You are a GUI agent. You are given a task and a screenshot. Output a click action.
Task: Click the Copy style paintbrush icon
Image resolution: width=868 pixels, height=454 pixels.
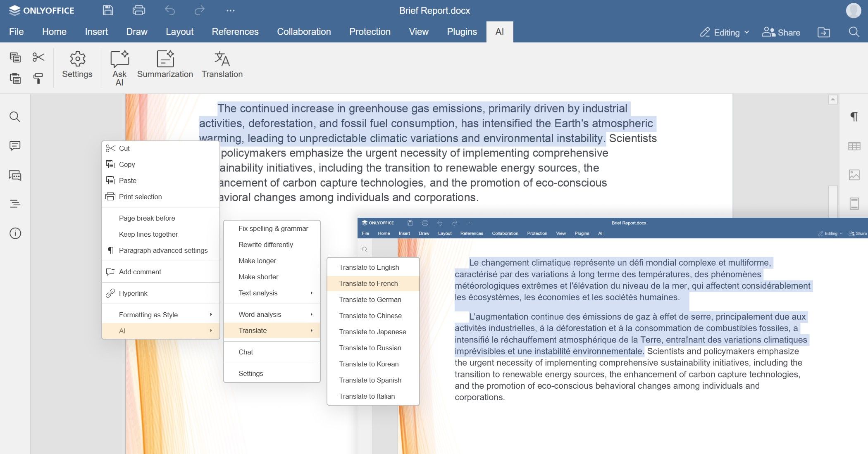pos(38,78)
